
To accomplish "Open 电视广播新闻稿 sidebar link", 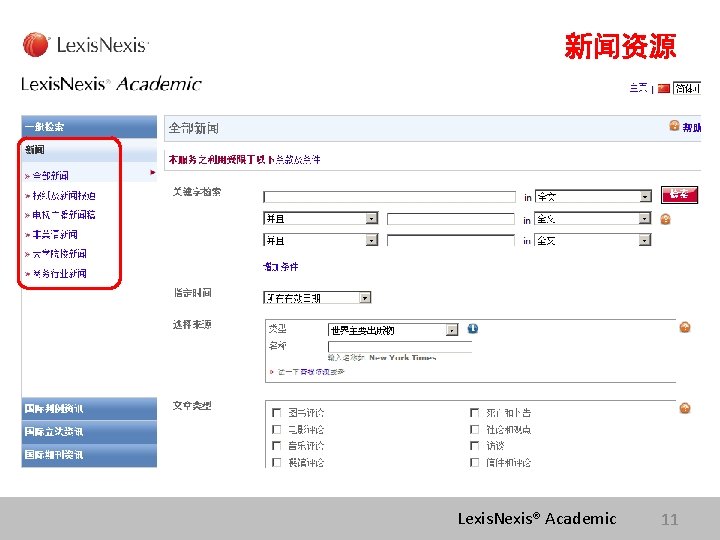I will tap(64, 214).
